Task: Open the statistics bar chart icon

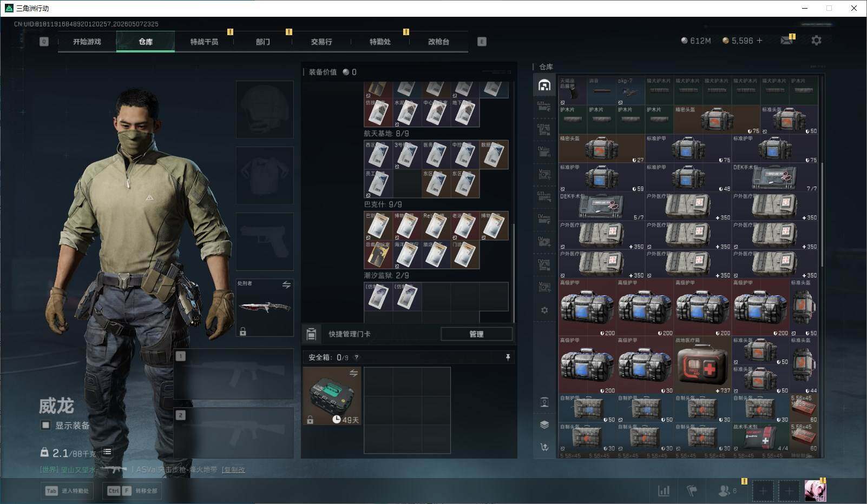Action: (x=664, y=491)
